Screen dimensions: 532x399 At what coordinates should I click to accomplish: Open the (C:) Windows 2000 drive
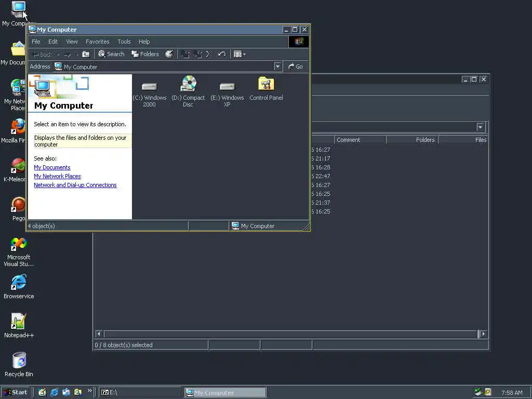[x=149, y=91]
